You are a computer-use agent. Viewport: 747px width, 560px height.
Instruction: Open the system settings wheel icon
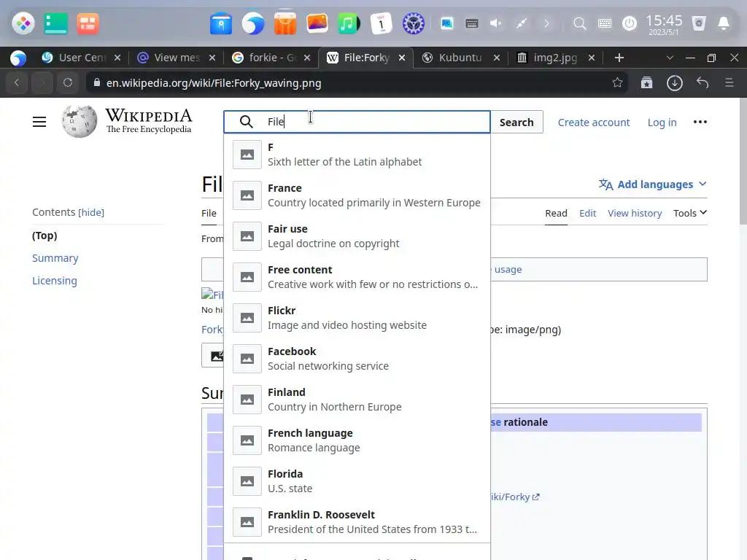tap(413, 23)
